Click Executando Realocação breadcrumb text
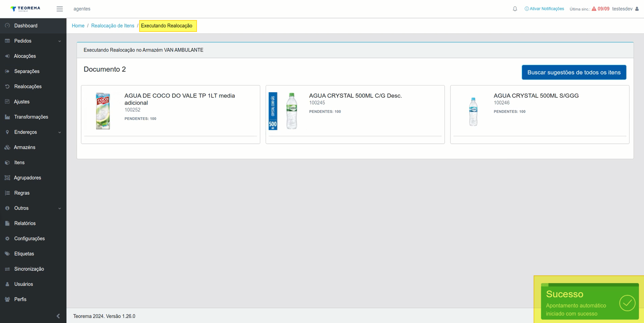The height and width of the screenshot is (323, 644). coord(167,26)
